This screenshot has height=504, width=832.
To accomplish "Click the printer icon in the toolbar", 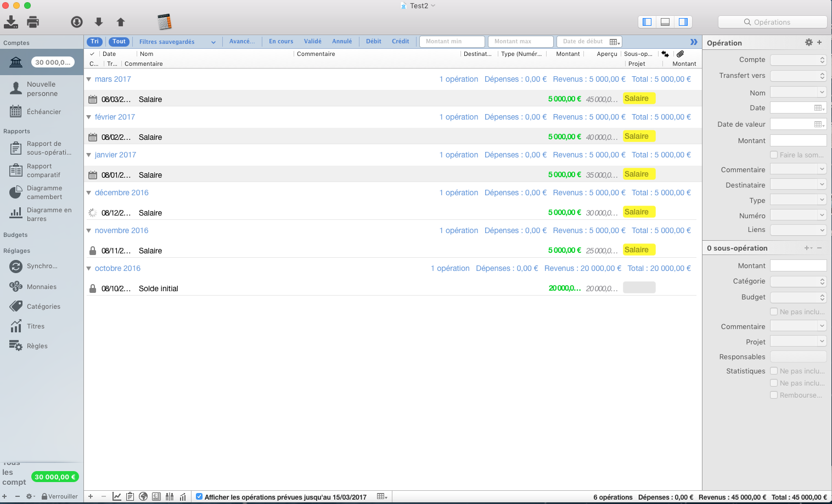I will 33,22.
